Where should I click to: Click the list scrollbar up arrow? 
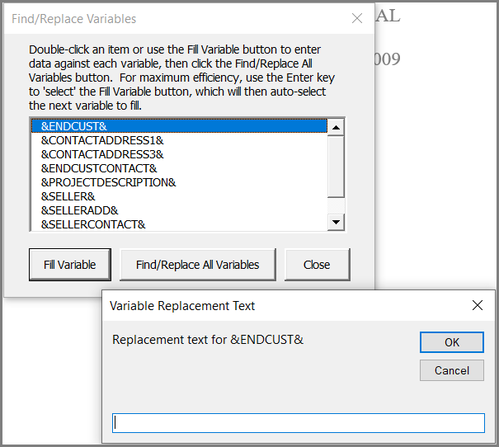(x=336, y=127)
